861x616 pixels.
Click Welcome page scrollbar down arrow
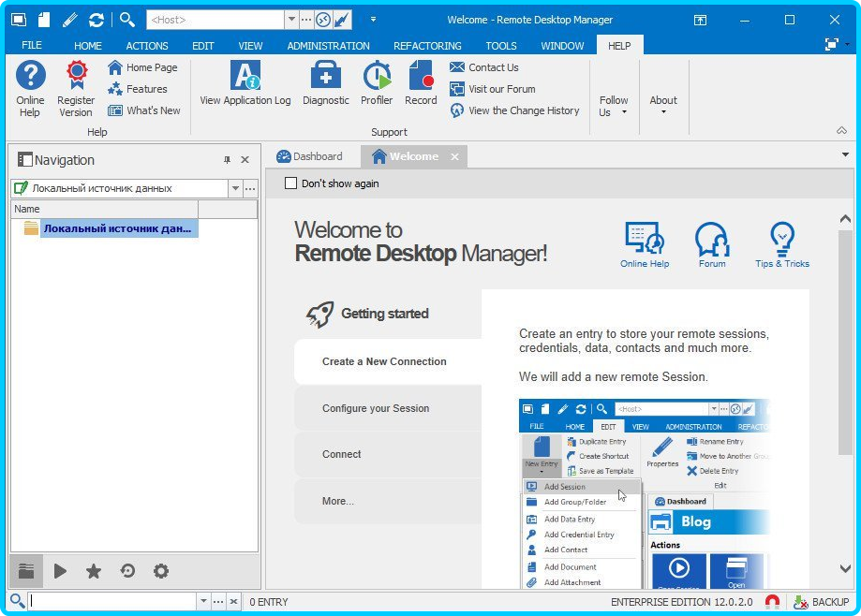coord(846,568)
